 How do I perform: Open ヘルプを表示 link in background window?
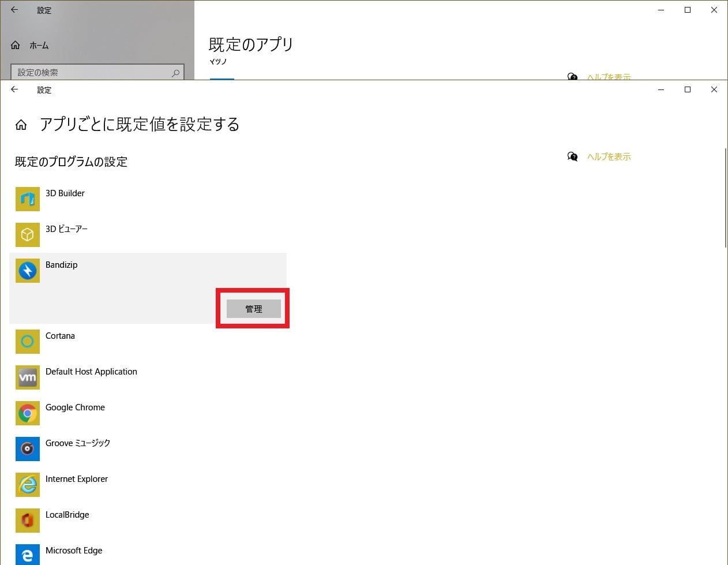click(609, 77)
